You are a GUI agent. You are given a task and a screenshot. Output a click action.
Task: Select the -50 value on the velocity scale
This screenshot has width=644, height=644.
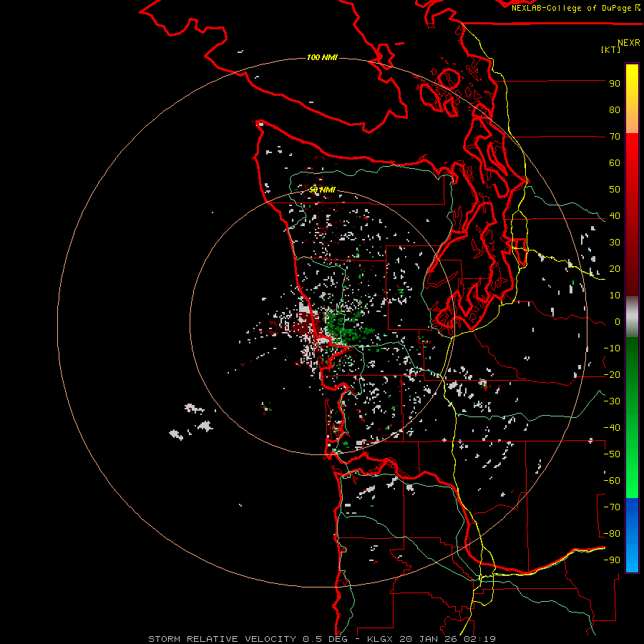coord(612,454)
